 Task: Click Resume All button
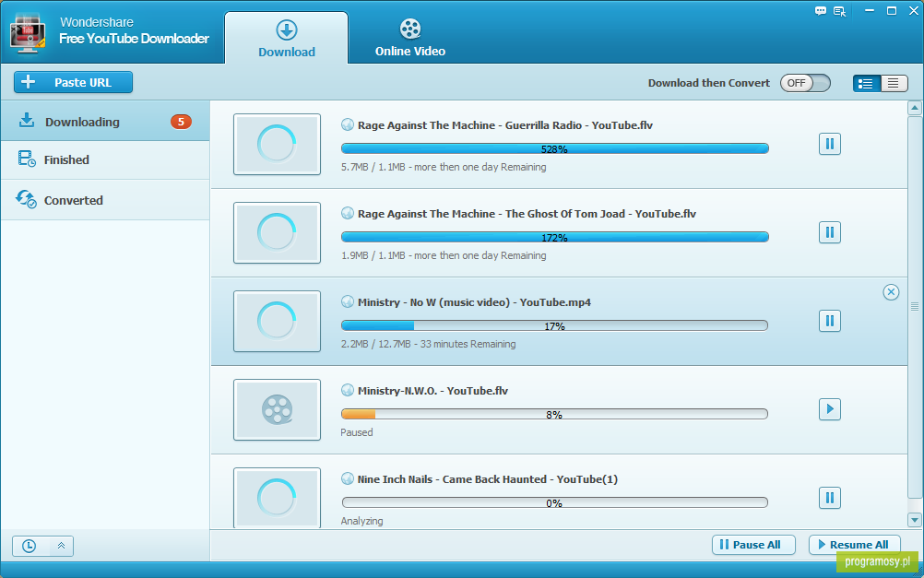tap(854, 545)
